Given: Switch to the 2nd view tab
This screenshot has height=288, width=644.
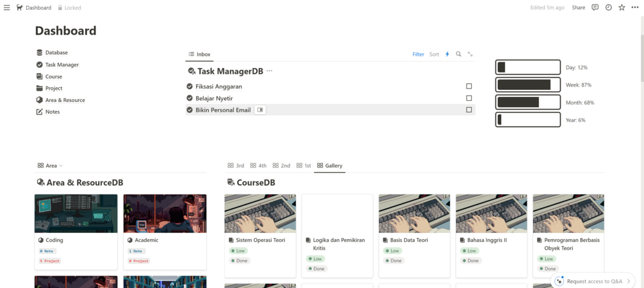Looking at the screenshot, I should click(x=281, y=165).
